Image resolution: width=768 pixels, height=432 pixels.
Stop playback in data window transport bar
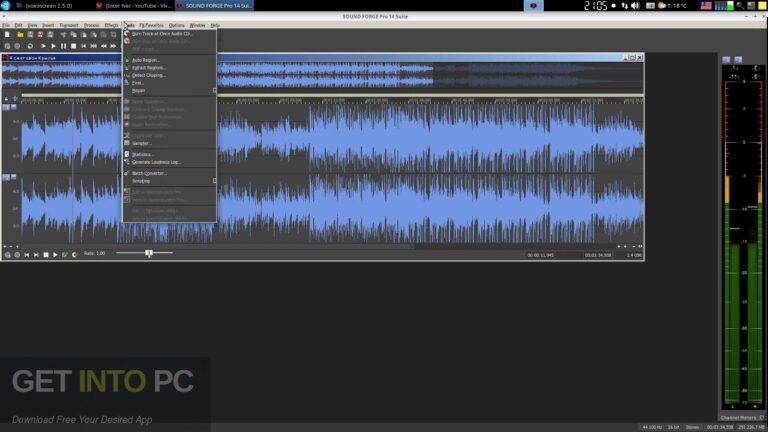(x=46, y=255)
